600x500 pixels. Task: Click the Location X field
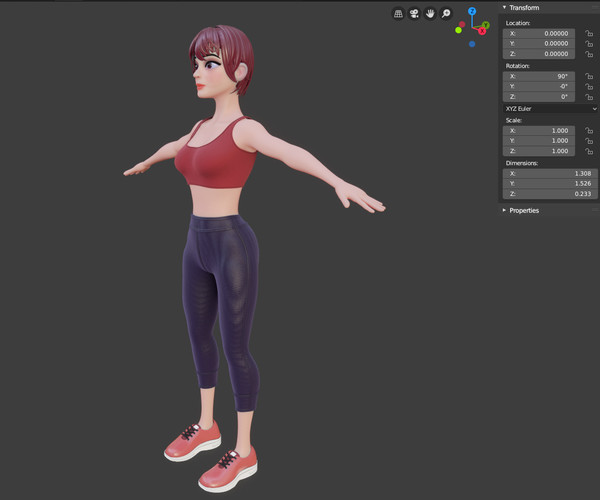539,34
